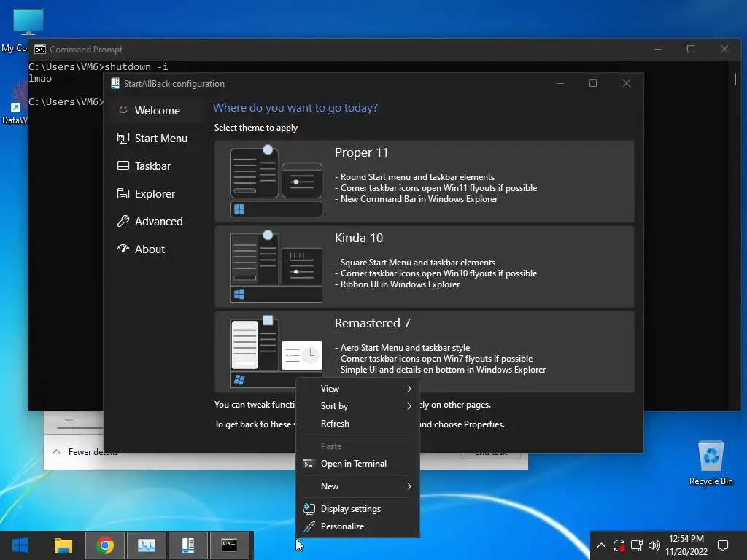The image size is (747, 560).
Task: Click the Start Menu sidebar icon
Action: pyautogui.click(x=123, y=138)
